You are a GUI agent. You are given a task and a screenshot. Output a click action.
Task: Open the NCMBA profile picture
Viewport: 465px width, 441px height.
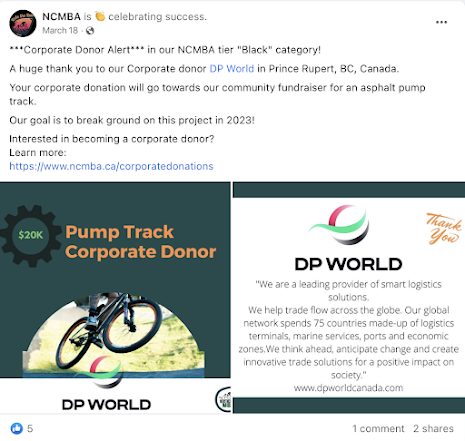point(23,23)
